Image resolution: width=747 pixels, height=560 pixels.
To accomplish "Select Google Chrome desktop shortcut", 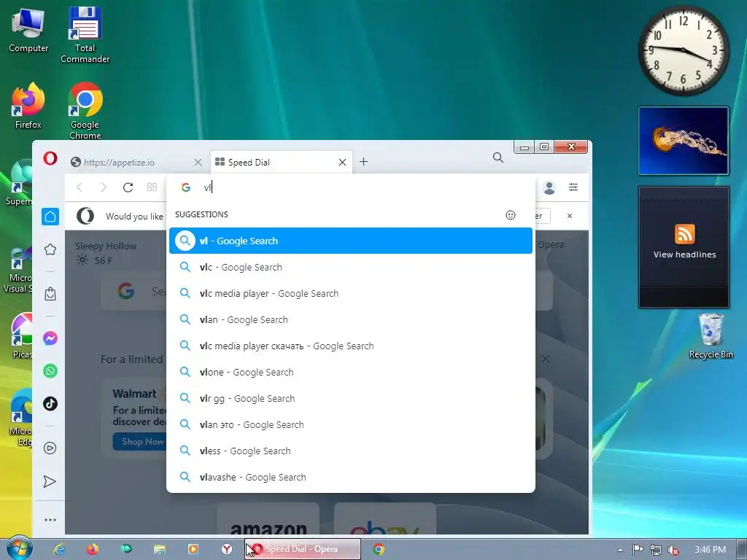I will 85,111.
